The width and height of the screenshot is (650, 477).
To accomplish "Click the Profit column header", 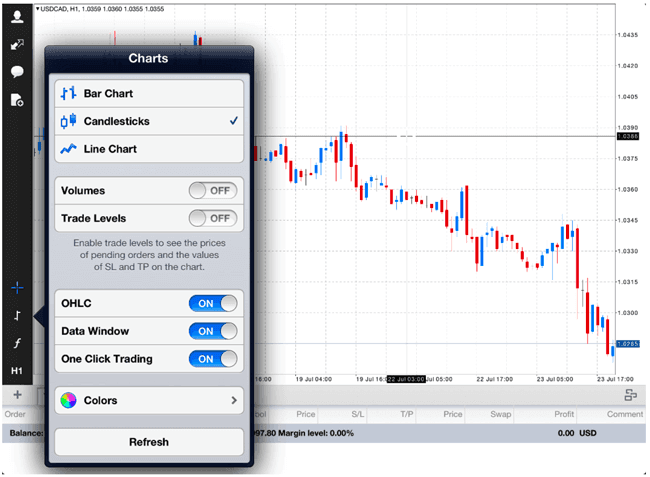I will coord(564,414).
